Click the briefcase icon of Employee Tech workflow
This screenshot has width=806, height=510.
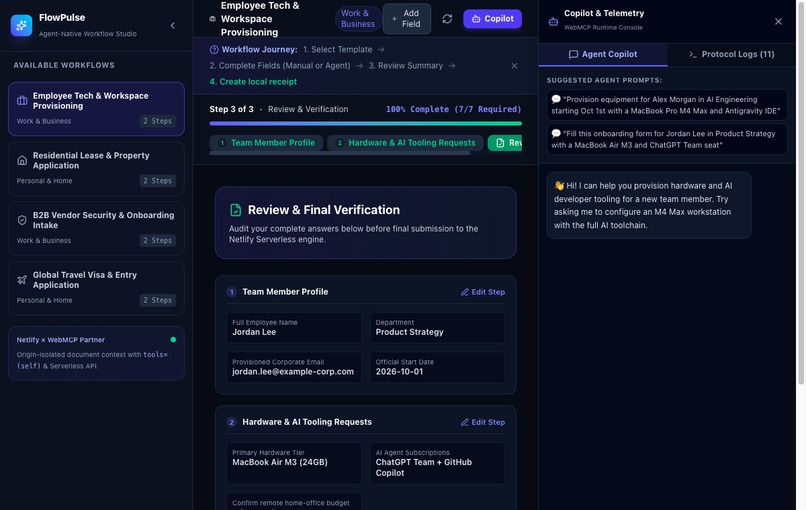22,101
